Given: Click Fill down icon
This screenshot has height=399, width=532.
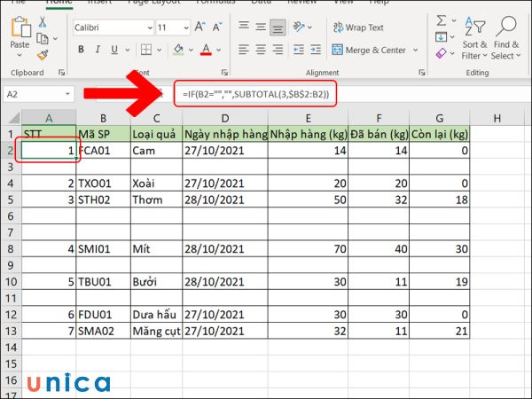Looking at the screenshot, I should [x=441, y=36].
